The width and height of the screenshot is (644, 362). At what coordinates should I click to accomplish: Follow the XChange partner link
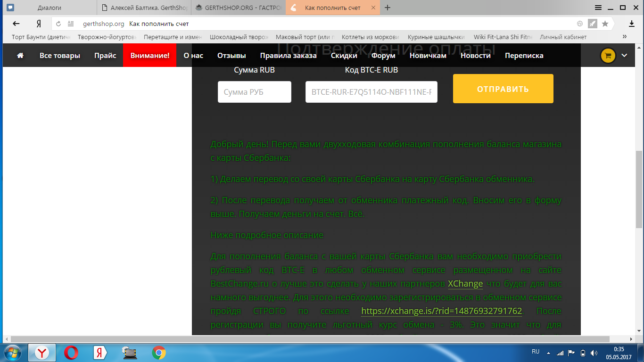pos(465,284)
